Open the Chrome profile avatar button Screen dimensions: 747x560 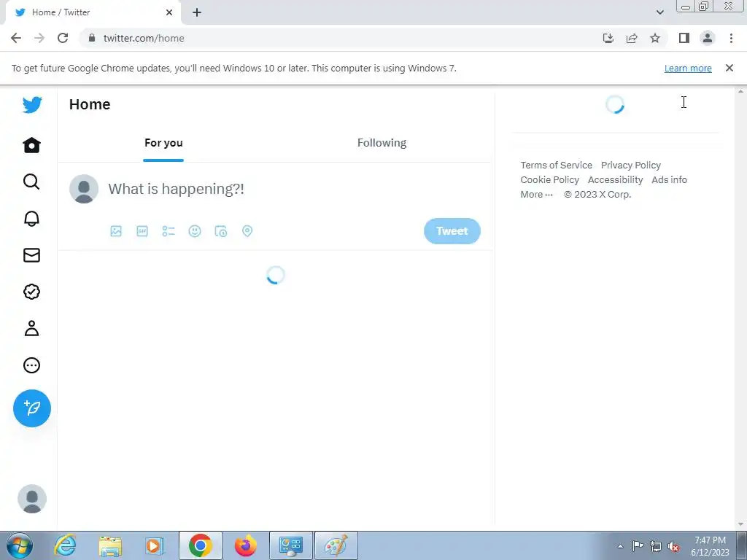(708, 38)
